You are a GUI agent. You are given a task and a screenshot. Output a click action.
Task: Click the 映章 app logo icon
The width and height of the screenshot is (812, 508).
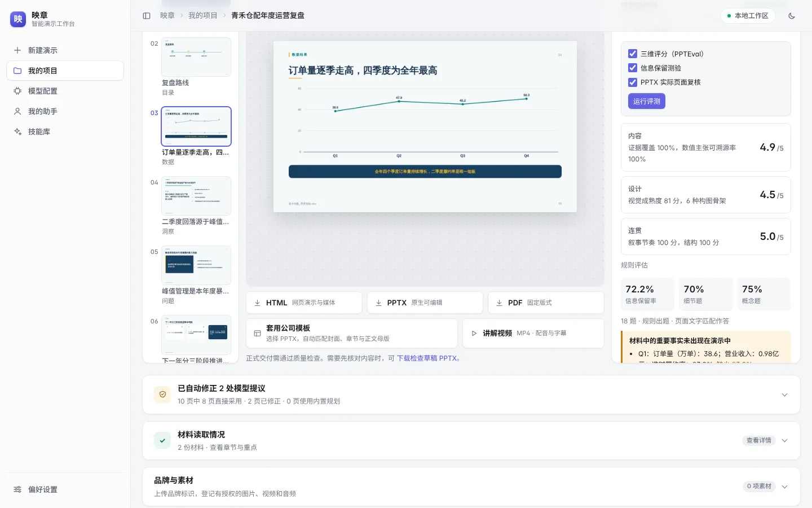18,19
